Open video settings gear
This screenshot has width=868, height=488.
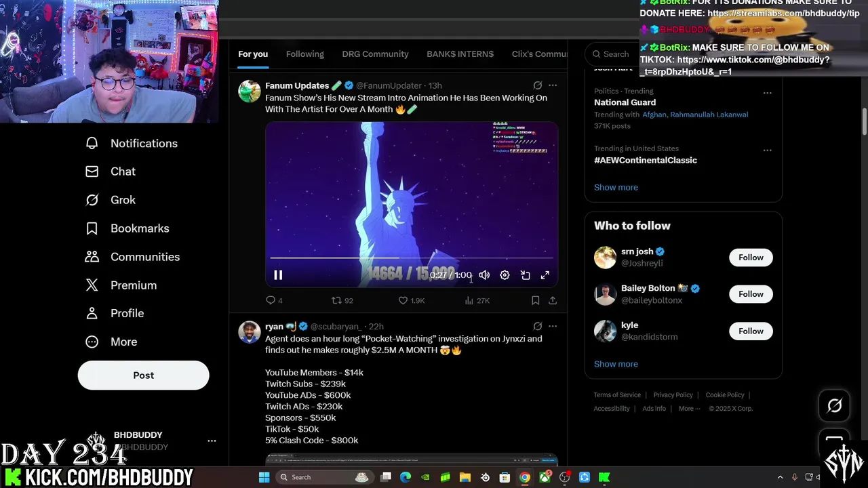pyautogui.click(x=505, y=275)
